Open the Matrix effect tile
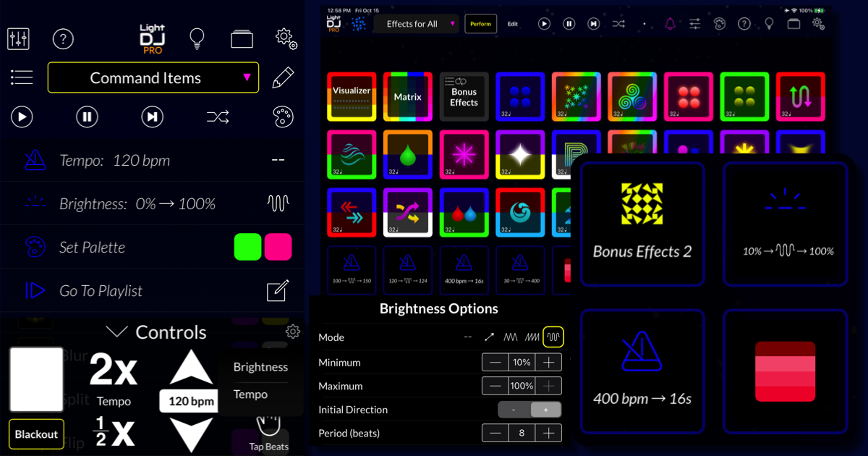Viewport: 868px width, 456px height. [x=408, y=96]
